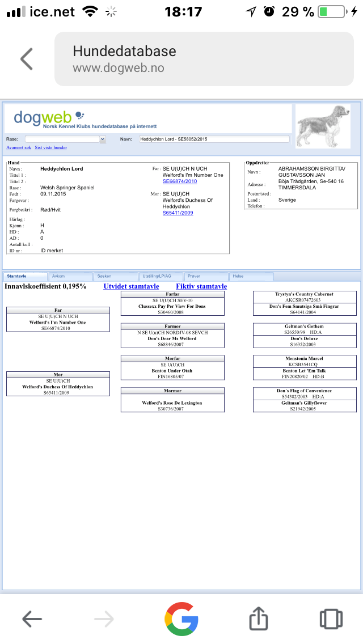Click Geltman's Gothem entry

pyautogui.click(x=305, y=329)
